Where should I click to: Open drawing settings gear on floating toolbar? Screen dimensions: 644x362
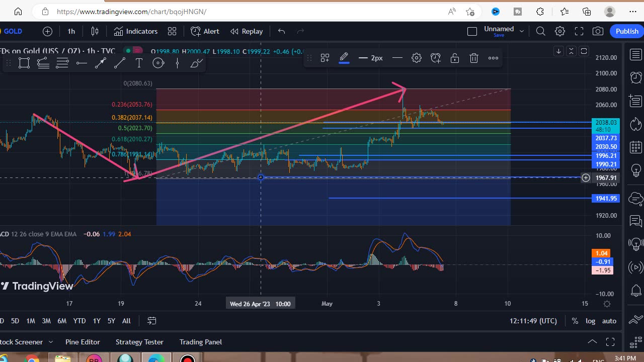coord(417,58)
